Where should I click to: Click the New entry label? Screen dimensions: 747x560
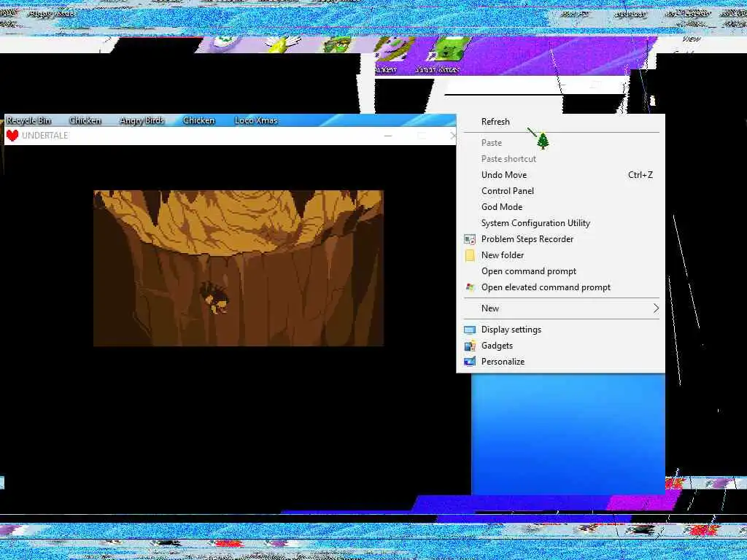[489, 308]
